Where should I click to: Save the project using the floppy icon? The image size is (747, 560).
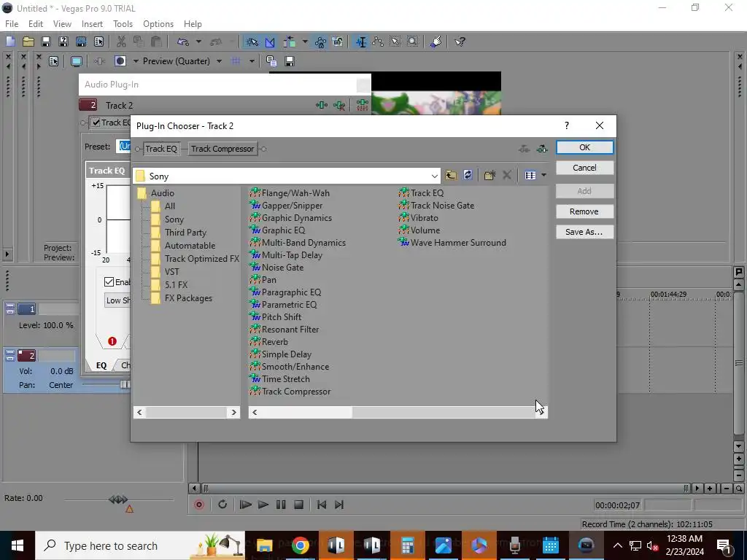[x=46, y=42]
